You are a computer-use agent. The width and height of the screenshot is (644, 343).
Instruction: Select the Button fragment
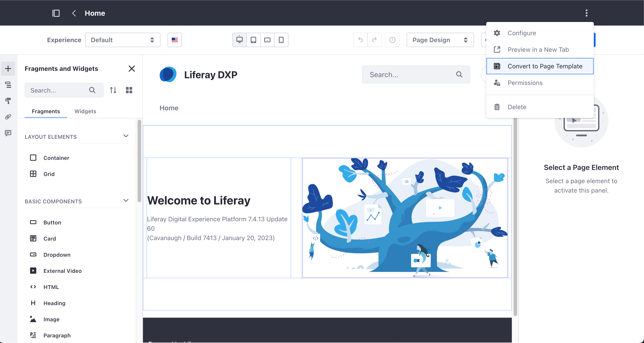76,222
